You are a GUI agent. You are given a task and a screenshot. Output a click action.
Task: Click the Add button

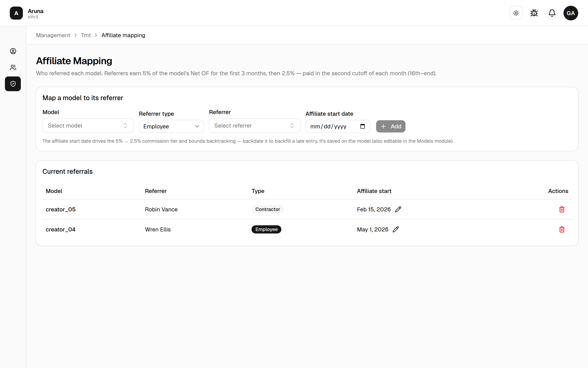pos(391,126)
